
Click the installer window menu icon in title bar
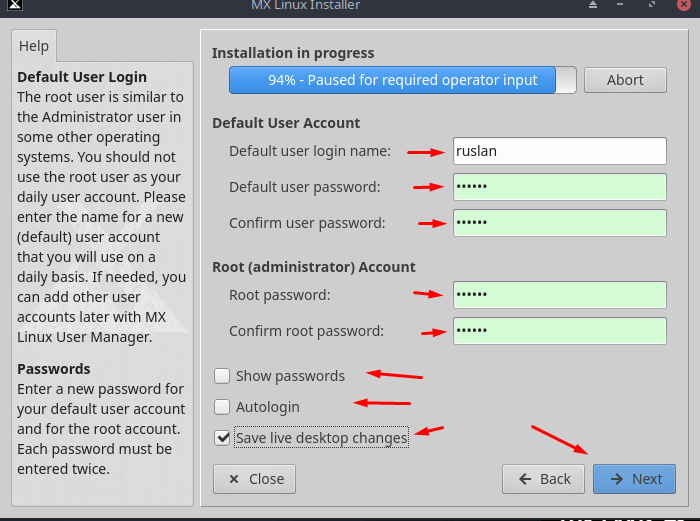14,5
